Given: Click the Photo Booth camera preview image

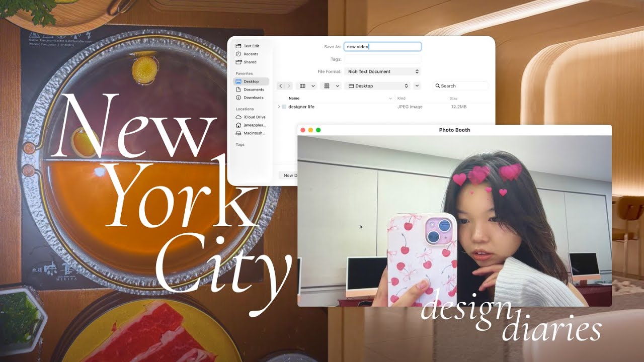Looking at the screenshot, I should (454, 221).
